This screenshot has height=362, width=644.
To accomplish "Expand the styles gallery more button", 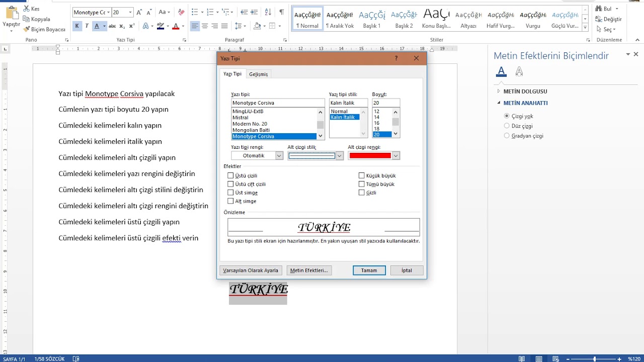I will (585, 27).
